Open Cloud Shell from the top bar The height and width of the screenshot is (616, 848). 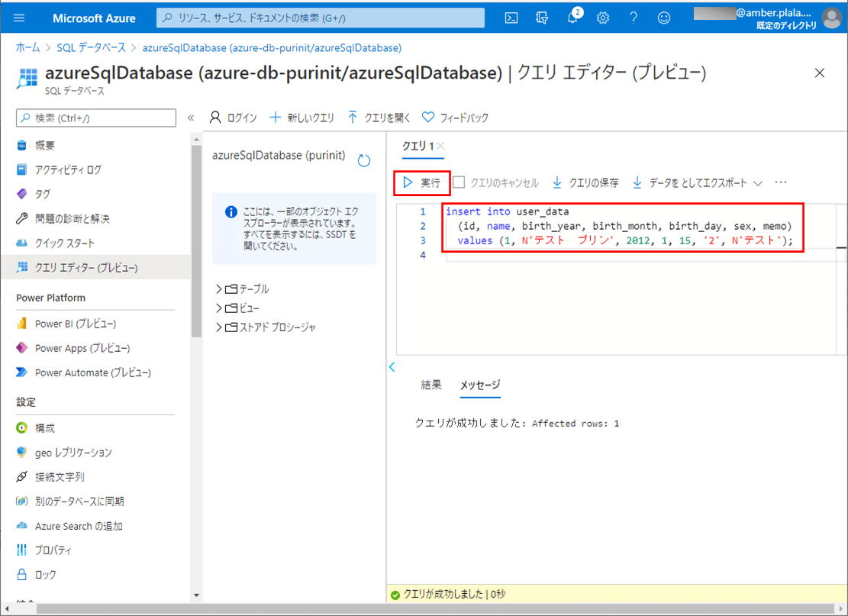click(511, 18)
